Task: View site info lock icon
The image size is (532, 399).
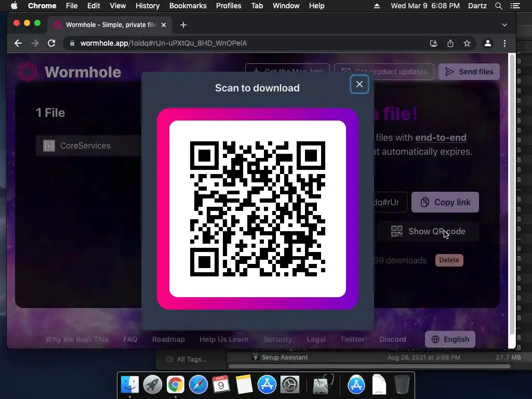Action: [x=72, y=43]
